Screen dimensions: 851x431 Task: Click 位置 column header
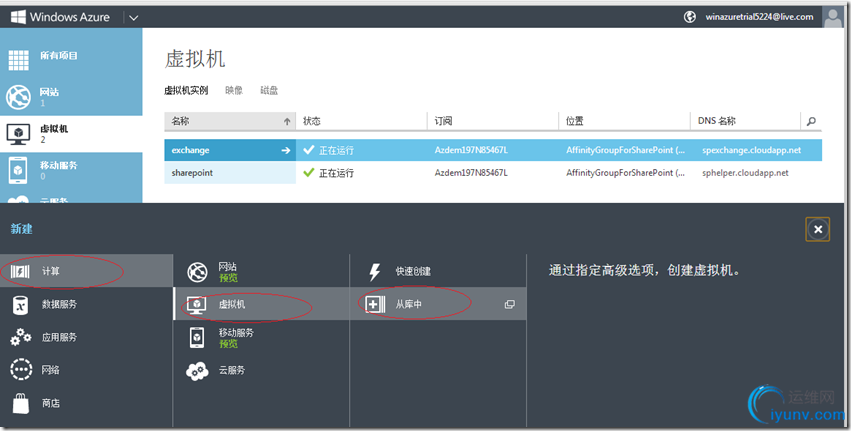(624, 121)
